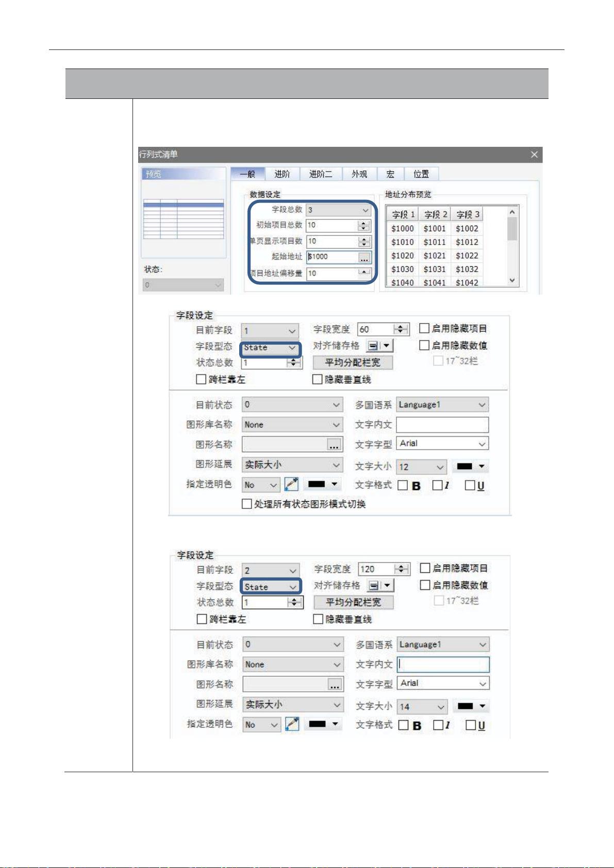Open 对齐储存格 alignment icon in second 字段设定
Viewport: 614px width, 868px height.
point(380,586)
